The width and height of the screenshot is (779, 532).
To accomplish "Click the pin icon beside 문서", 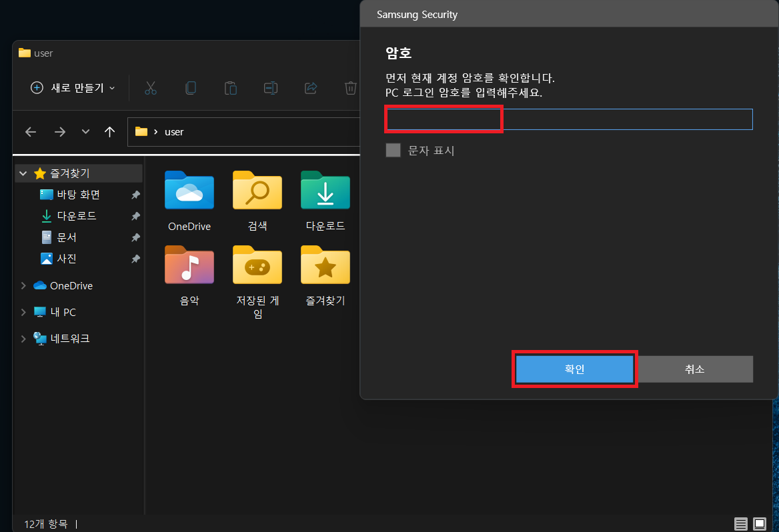I will pos(135,237).
